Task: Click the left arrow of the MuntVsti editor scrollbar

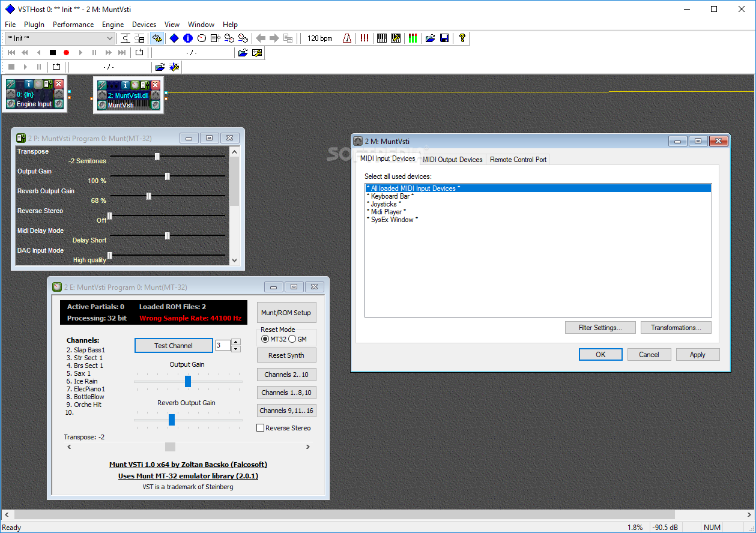Action: pos(69,447)
